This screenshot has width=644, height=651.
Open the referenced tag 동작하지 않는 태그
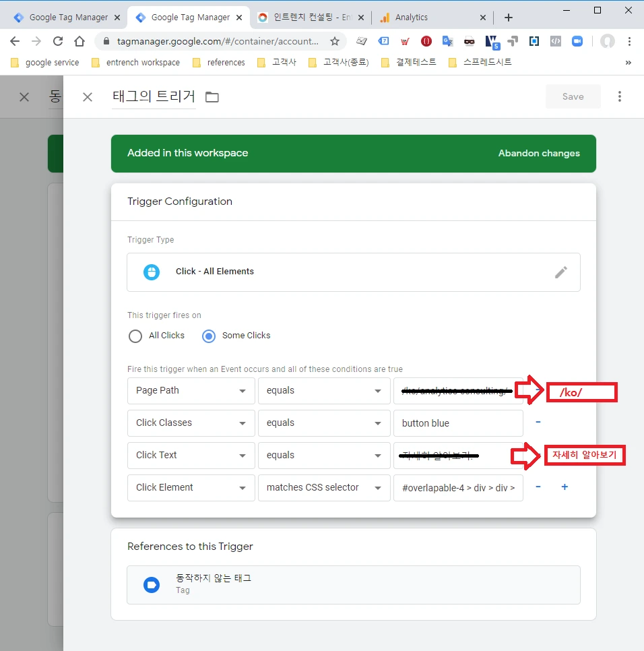tap(354, 584)
